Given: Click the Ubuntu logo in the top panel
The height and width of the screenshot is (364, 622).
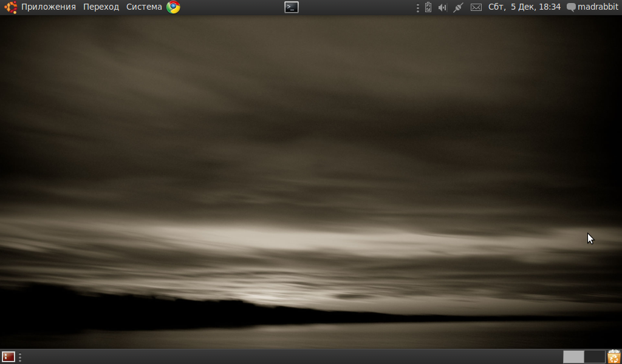Looking at the screenshot, I should (x=10, y=7).
